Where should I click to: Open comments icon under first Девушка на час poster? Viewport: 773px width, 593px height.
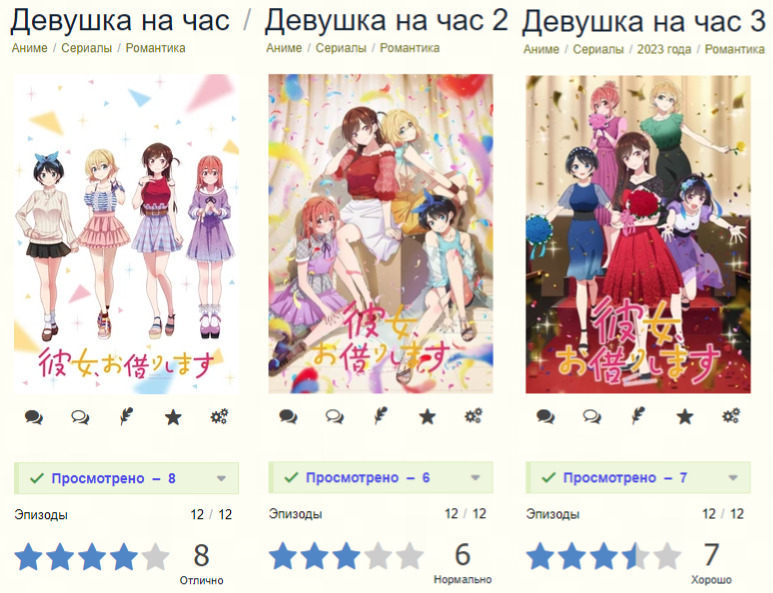click(34, 418)
